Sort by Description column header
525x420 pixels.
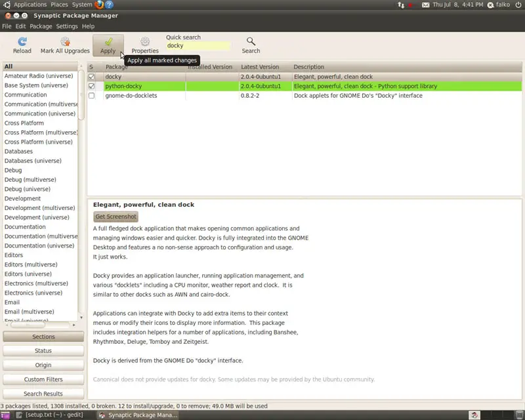[407, 67]
